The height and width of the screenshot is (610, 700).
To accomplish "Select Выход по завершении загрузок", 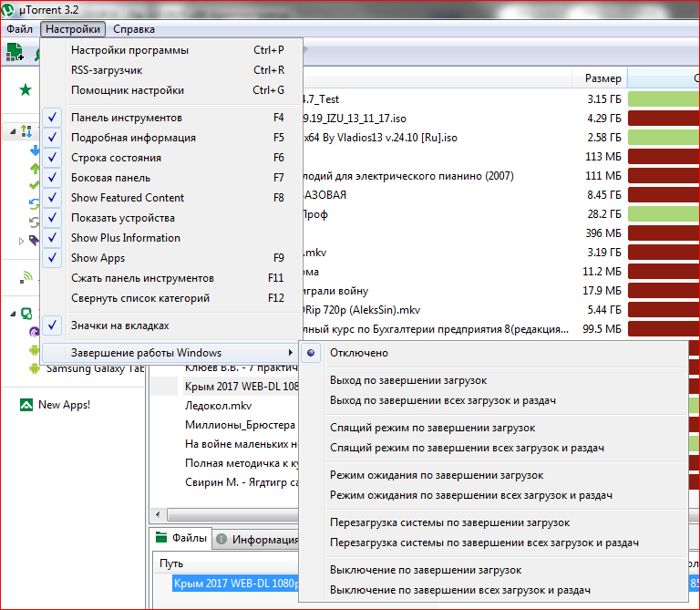I will point(493,380).
